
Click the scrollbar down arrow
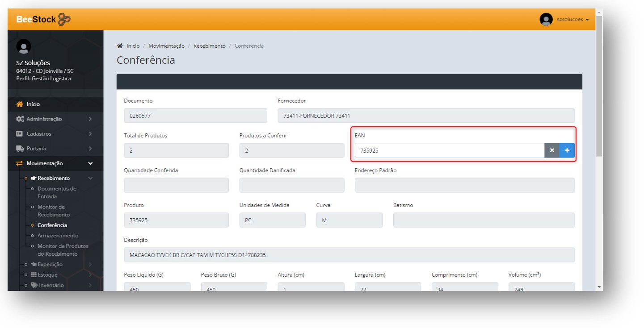[x=599, y=286]
